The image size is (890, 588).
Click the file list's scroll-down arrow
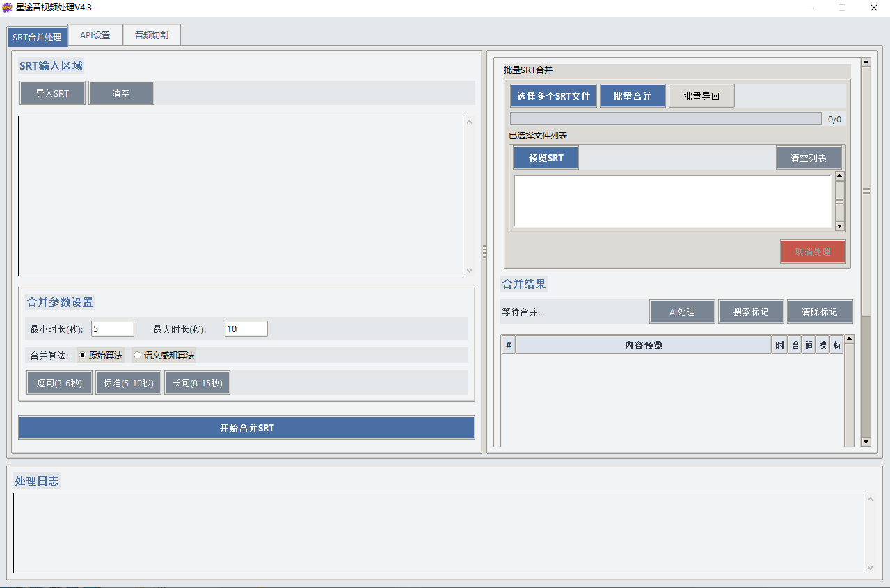point(839,226)
